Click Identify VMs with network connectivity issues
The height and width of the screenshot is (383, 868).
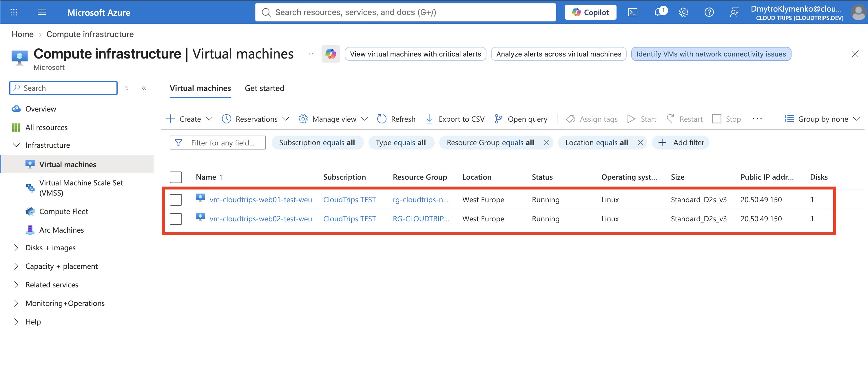pyautogui.click(x=711, y=54)
